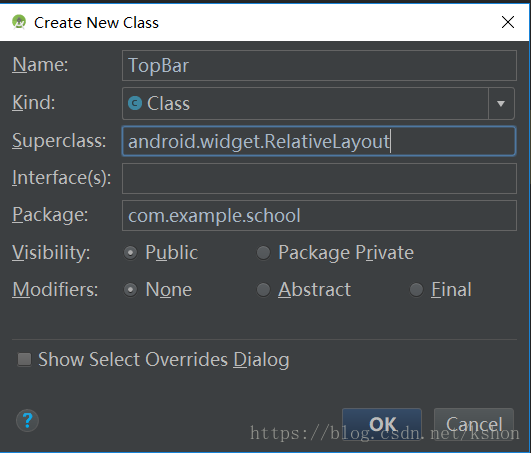
Task: Close the Create New Class dialog
Action: (508, 22)
